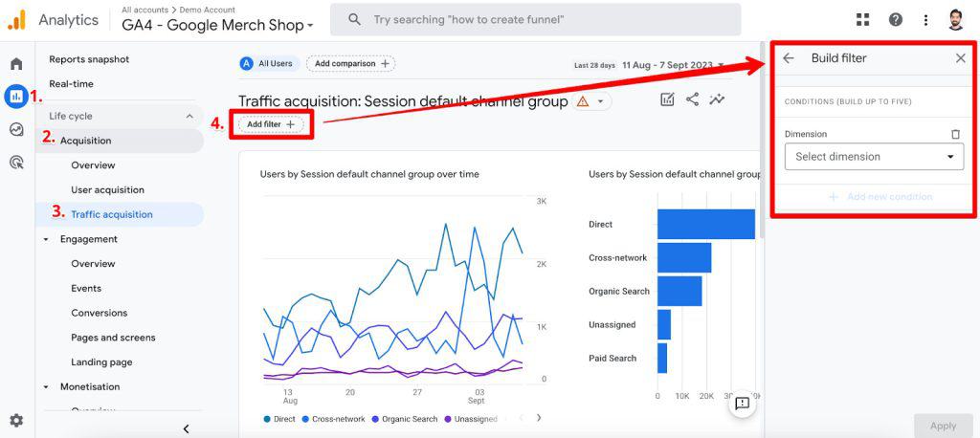Toggle Cross-network series in chart legend

(x=334, y=419)
